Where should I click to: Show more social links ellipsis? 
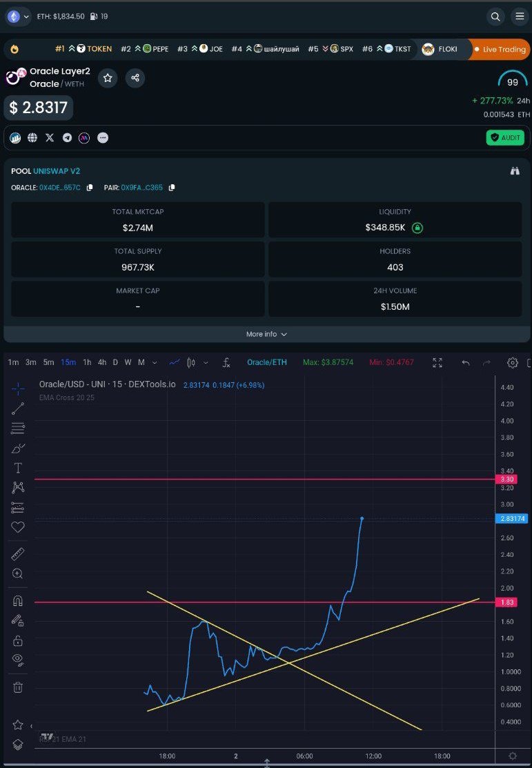pyautogui.click(x=103, y=138)
